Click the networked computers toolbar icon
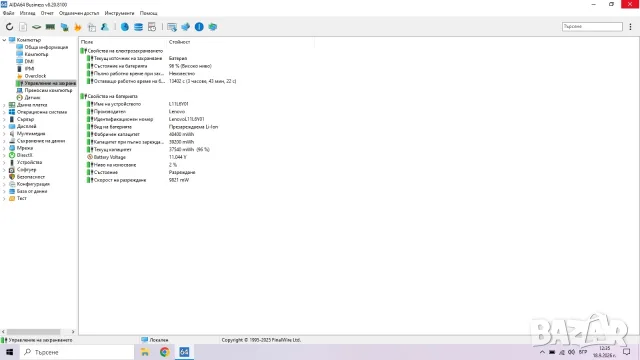This screenshot has width=640, height=360. click(x=64, y=27)
